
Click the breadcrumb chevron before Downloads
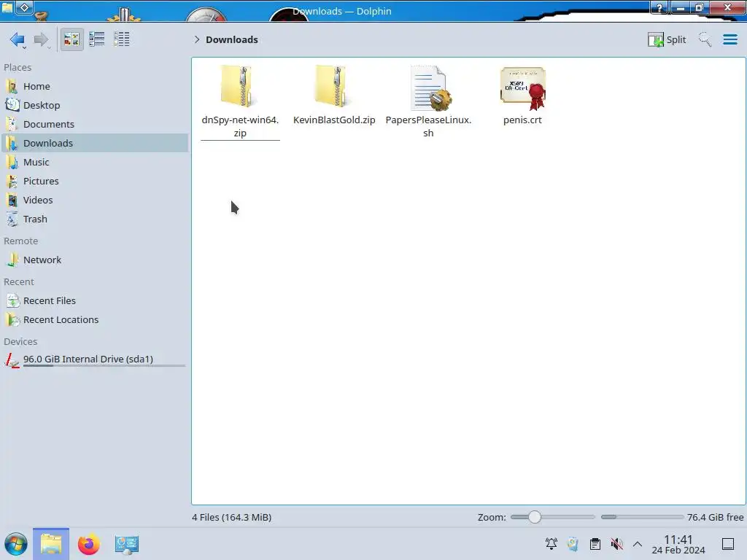[x=197, y=39]
